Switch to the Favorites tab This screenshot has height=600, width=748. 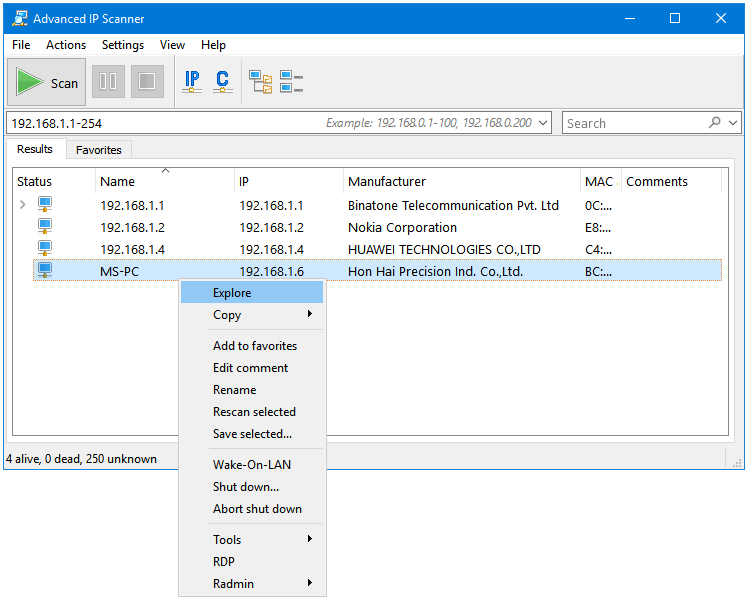(99, 150)
